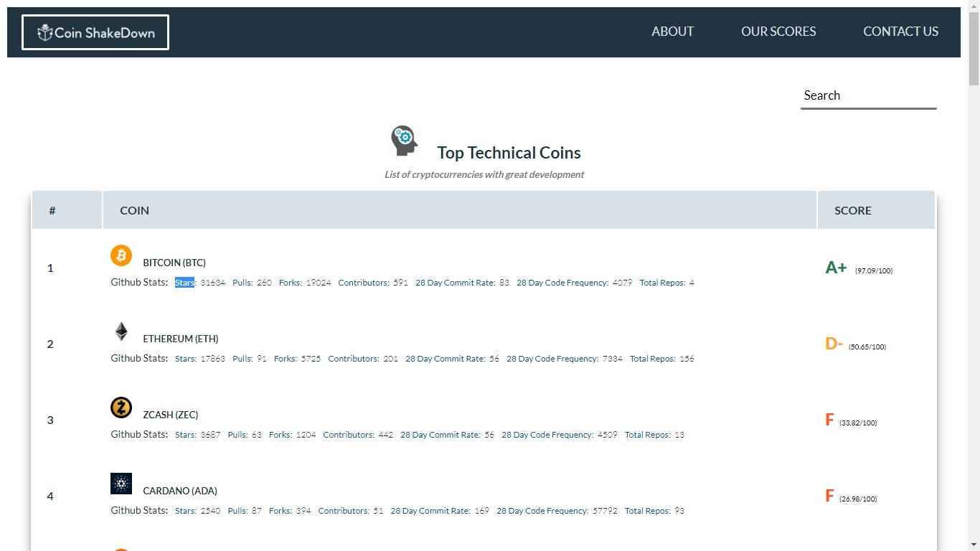
Task: Click Cardano's Stars label
Action: [x=186, y=511]
